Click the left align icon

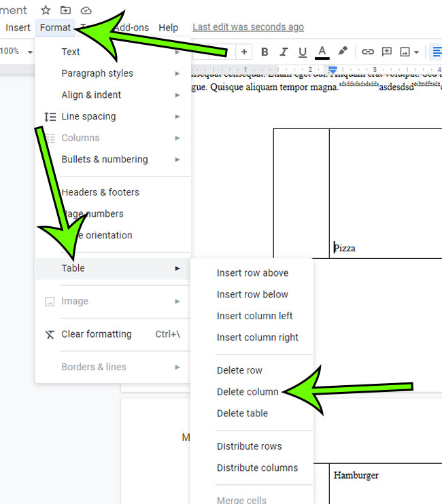click(436, 52)
